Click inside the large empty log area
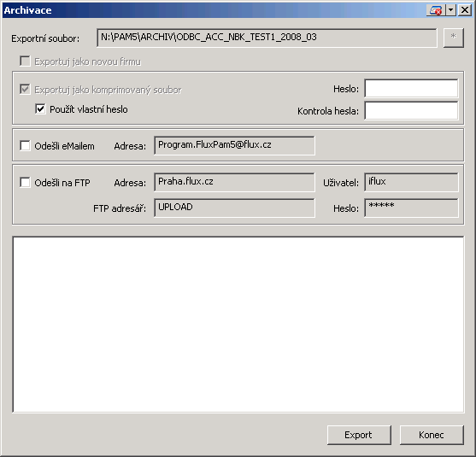 [238, 325]
